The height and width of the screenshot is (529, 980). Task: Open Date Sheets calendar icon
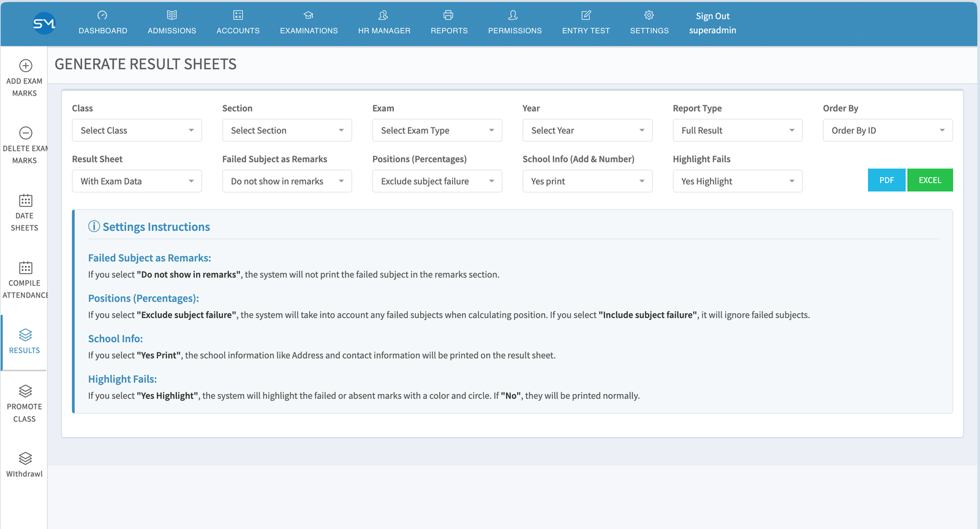pyautogui.click(x=26, y=200)
